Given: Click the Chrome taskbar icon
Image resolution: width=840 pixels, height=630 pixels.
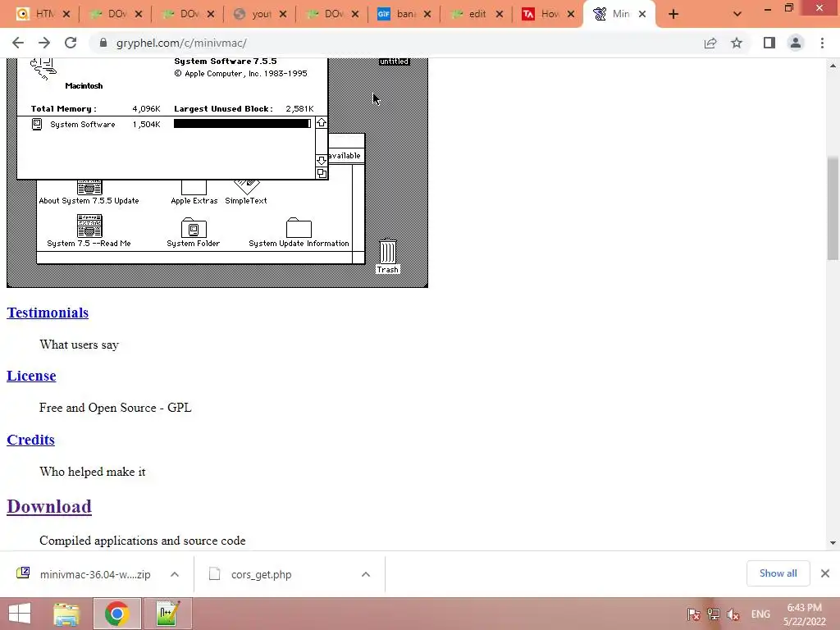Looking at the screenshot, I should click(x=116, y=614).
